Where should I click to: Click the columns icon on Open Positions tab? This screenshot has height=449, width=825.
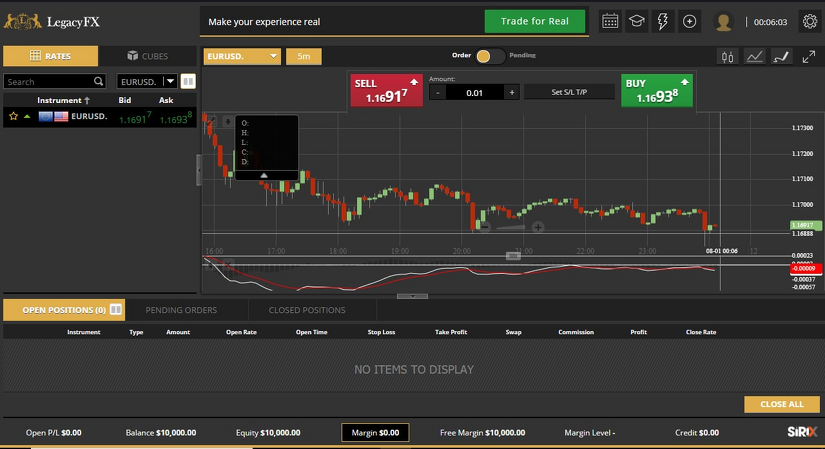click(116, 310)
